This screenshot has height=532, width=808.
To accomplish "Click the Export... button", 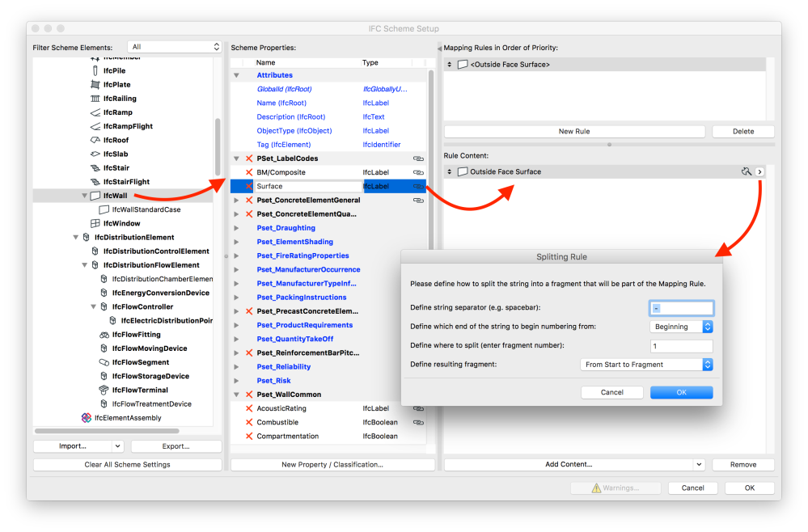I will tap(176, 446).
